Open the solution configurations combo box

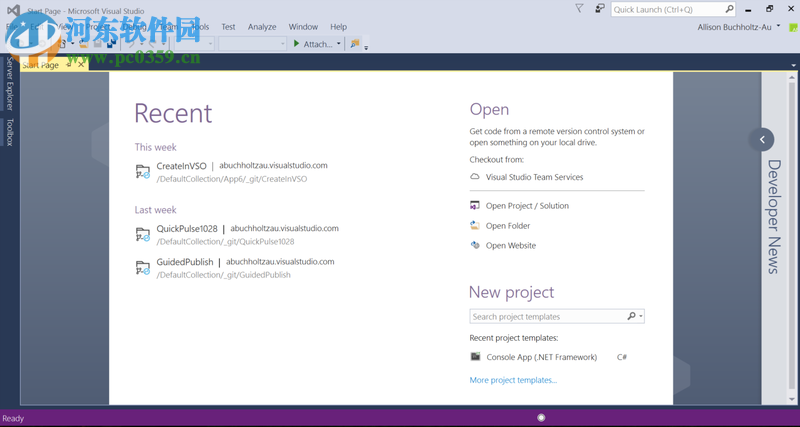[x=194, y=44]
